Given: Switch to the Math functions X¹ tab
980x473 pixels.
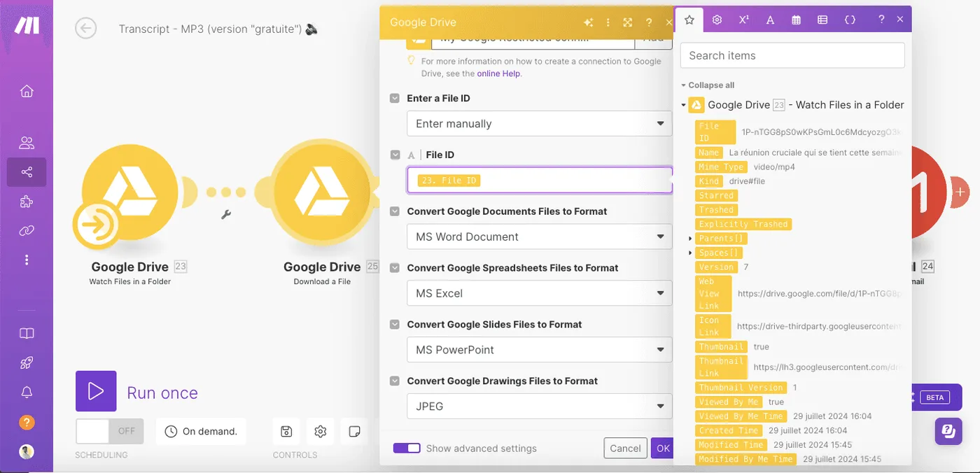Looking at the screenshot, I should (743, 20).
